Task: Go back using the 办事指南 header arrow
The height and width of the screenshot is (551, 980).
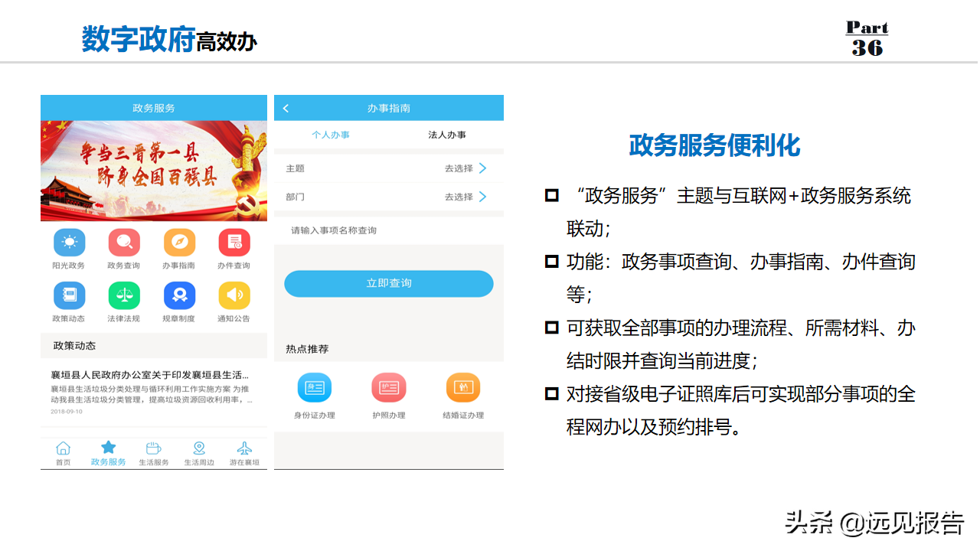Action: click(x=286, y=108)
